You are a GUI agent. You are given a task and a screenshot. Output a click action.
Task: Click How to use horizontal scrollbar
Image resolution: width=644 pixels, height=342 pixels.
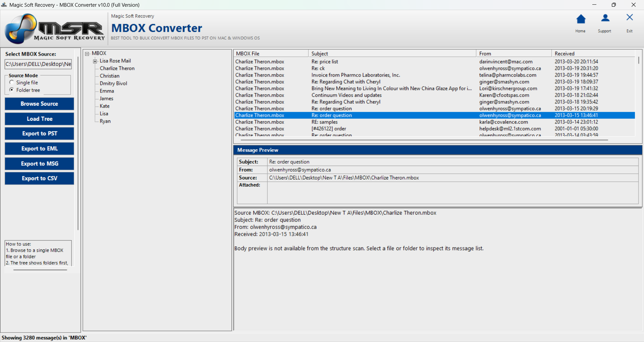click(40, 270)
